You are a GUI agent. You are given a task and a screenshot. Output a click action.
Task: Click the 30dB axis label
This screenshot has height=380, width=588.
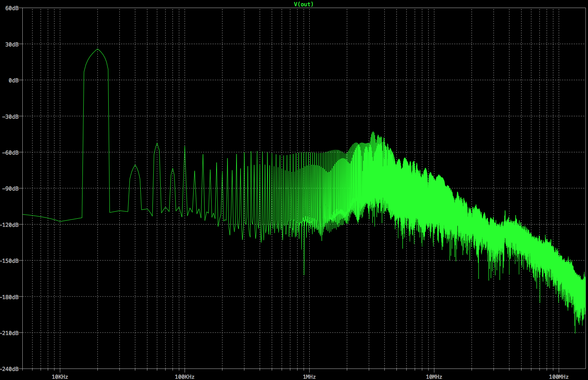pyautogui.click(x=12, y=45)
